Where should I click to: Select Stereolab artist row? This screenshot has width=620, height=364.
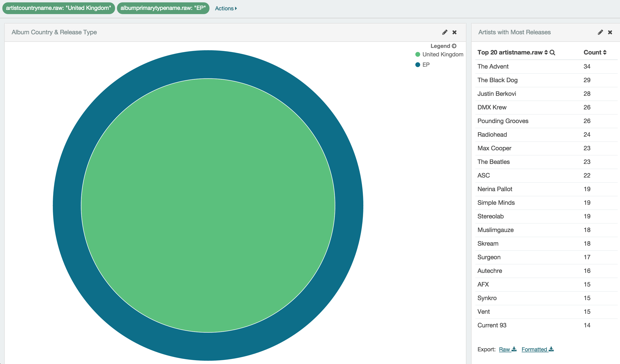[x=546, y=217]
